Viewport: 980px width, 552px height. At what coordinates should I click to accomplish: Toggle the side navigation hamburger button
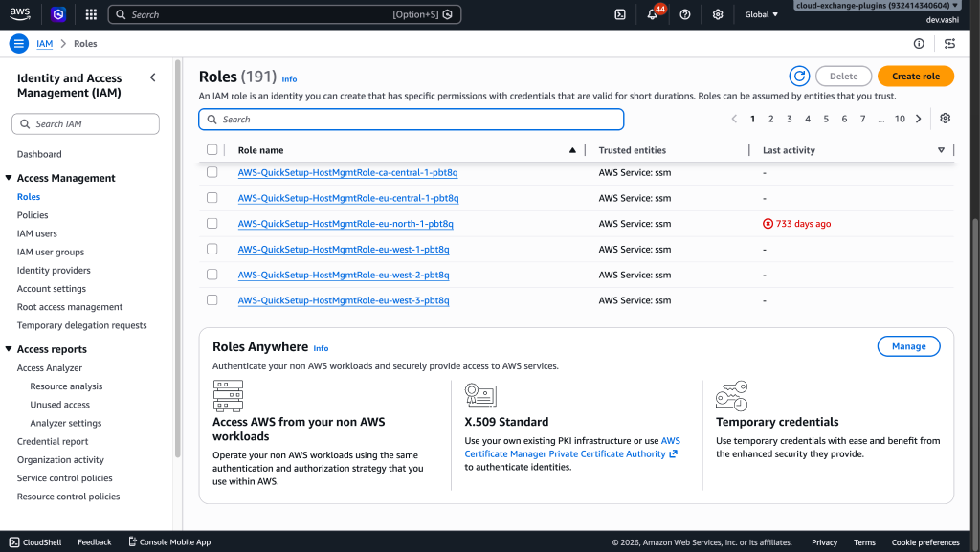(19, 44)
